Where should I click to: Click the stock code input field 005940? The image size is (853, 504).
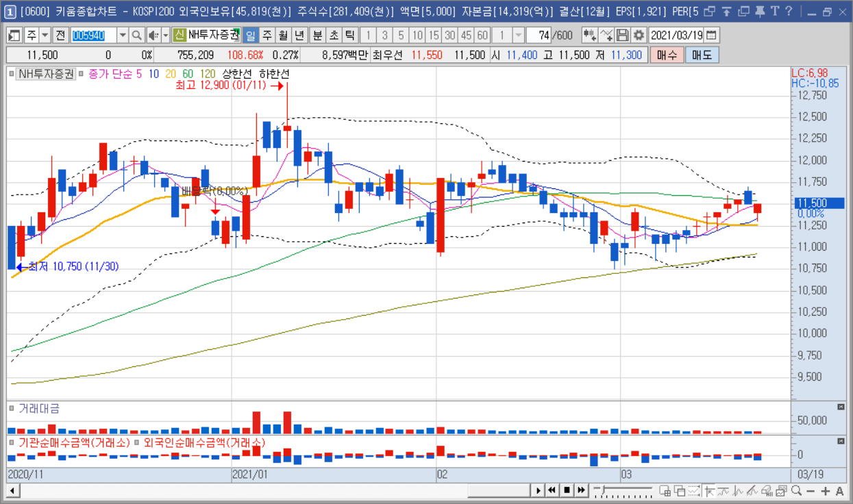(95, 35)
